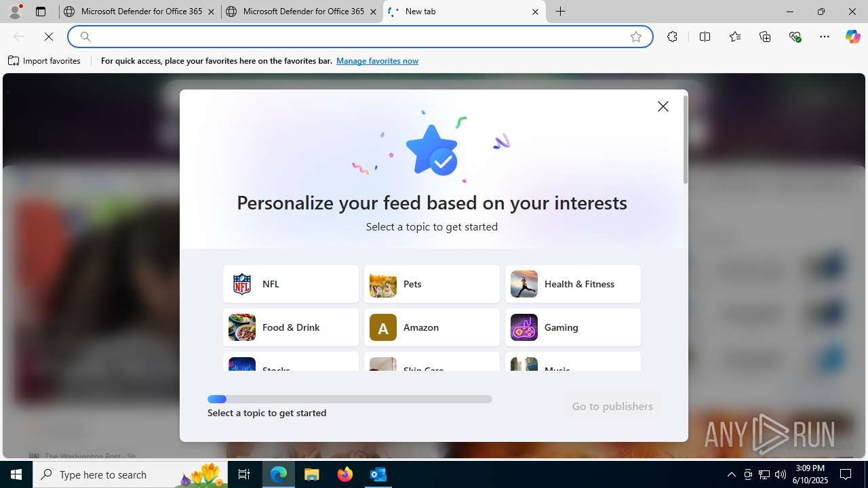Image resolution: width=868 pixels, height=488 pixels.
Task: Close the first Microsoft Defender tab
Action: pos(211,12)
